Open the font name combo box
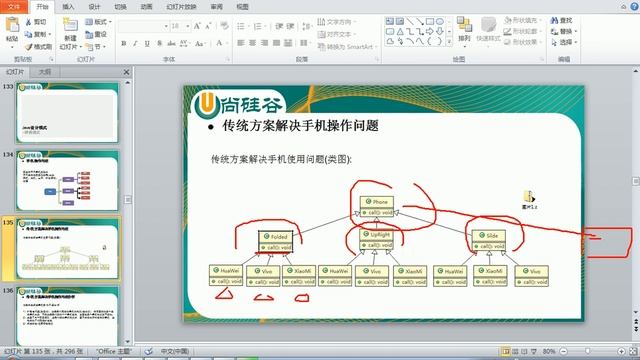Image resolution: width=640 pixels, height=360 pixels. click(x=143, y=27)
